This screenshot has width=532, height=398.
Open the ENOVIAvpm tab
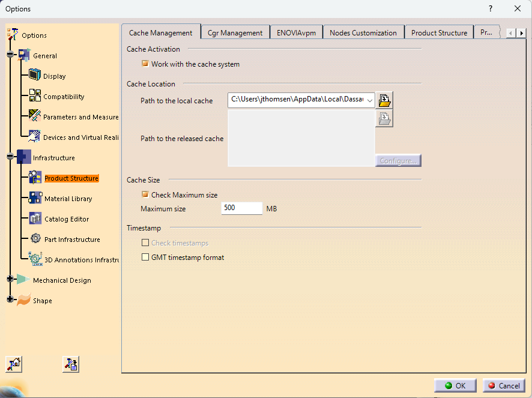(296, 33)
